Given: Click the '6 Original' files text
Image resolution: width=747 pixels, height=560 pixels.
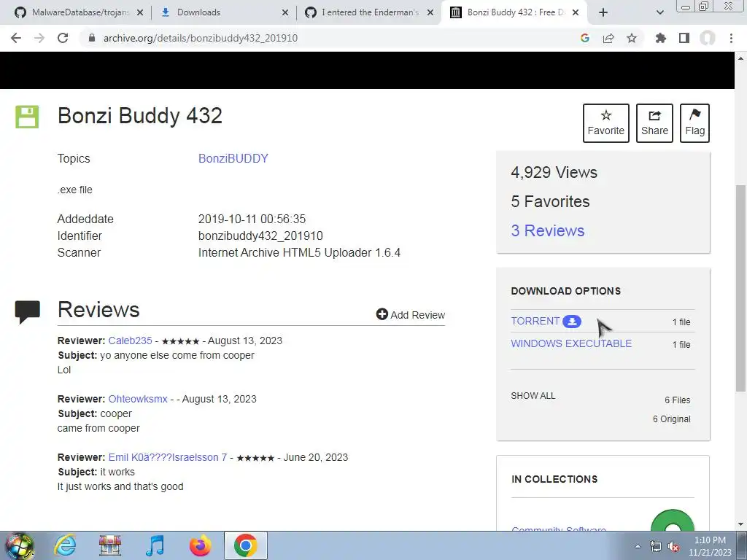Looking at the screenshot, I should click(x=671, y=419).
